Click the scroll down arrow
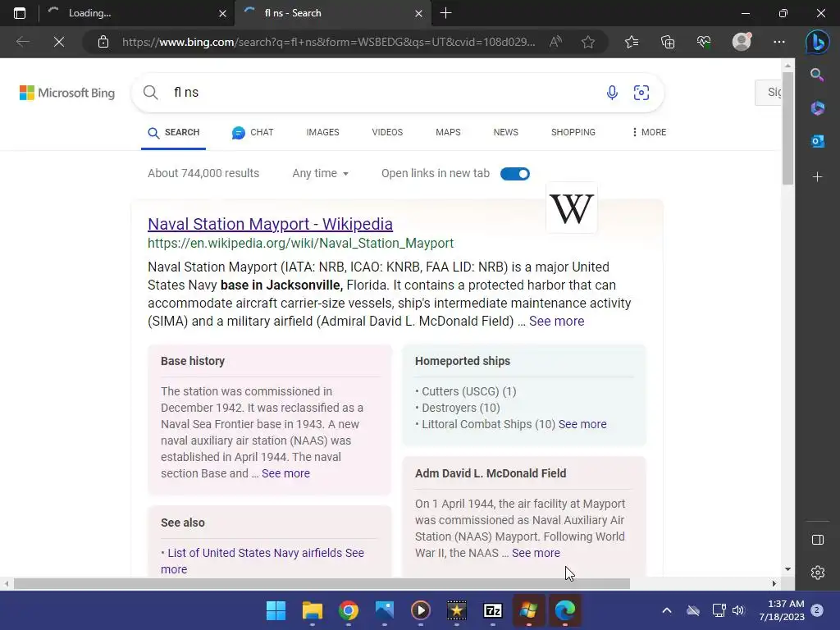The width and height of the screenshot is (840, 630). (787, 569)
